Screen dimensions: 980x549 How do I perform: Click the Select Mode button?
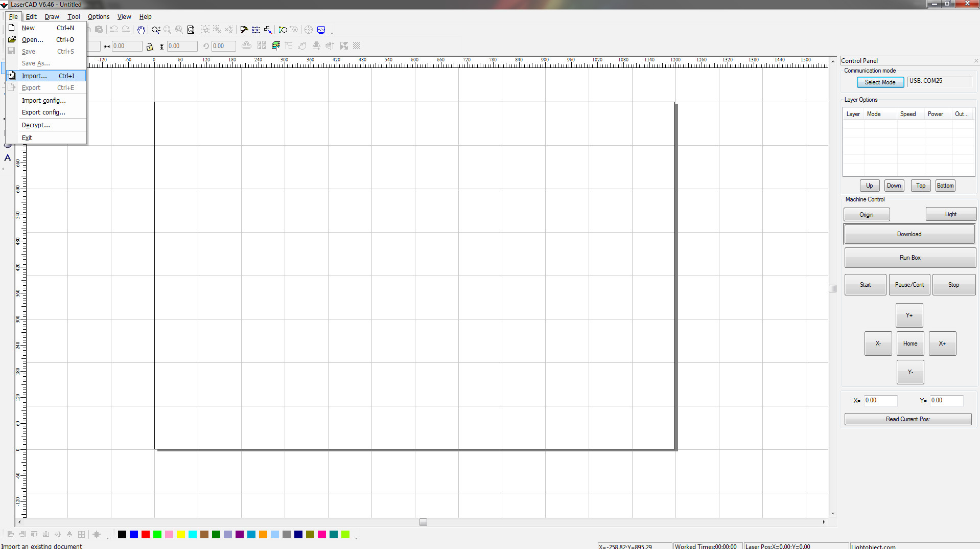click(880, 82)
